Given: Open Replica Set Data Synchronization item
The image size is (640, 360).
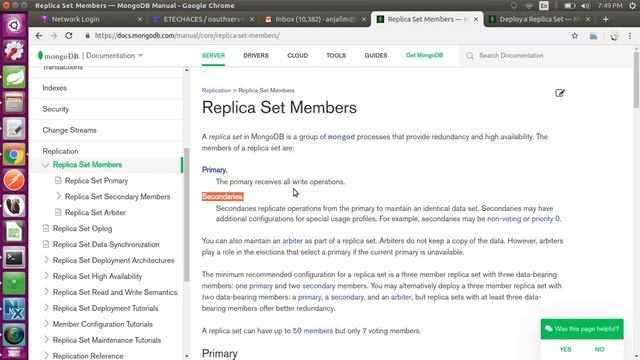Looking at the screenshot, I should (106, 244).
